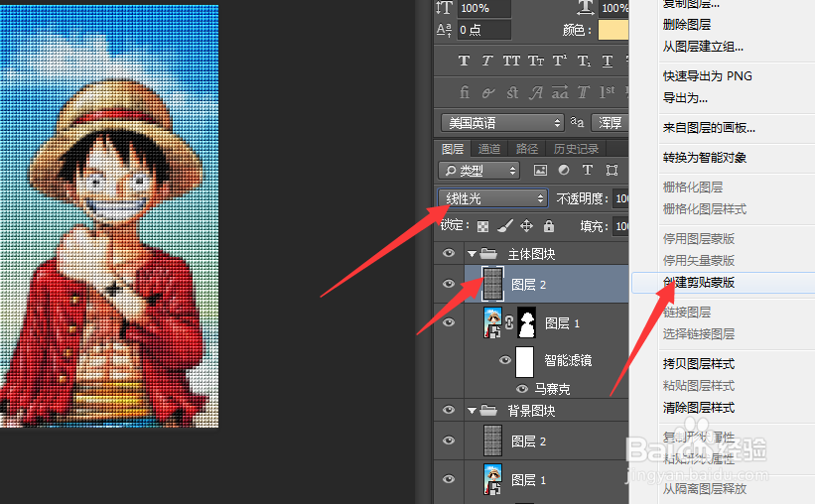Apply faux italic text style

(x=486, y=61)
